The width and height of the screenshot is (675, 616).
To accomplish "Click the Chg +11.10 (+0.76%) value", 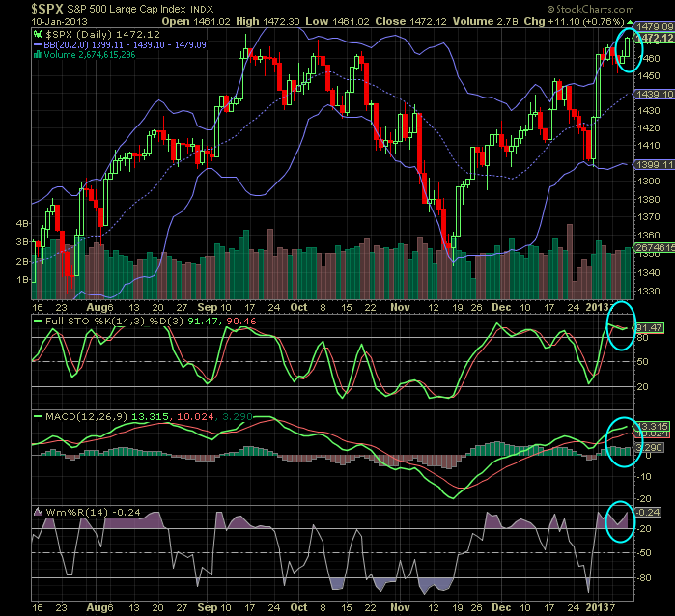I will coord(574,21).
